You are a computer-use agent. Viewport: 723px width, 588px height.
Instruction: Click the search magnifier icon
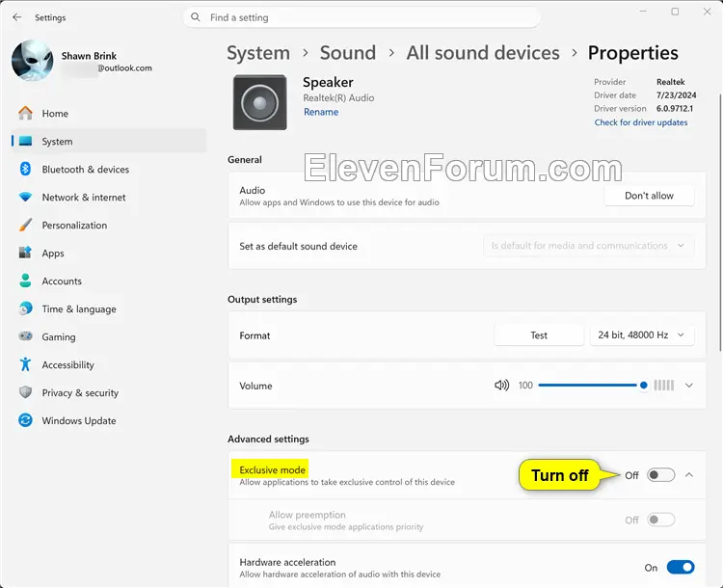click(196, 17)
